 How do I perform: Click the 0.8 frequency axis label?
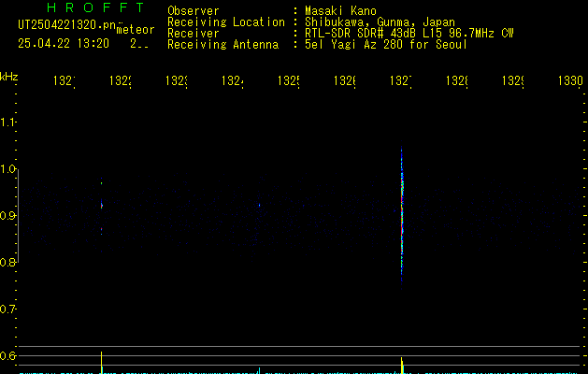(7, 262)
